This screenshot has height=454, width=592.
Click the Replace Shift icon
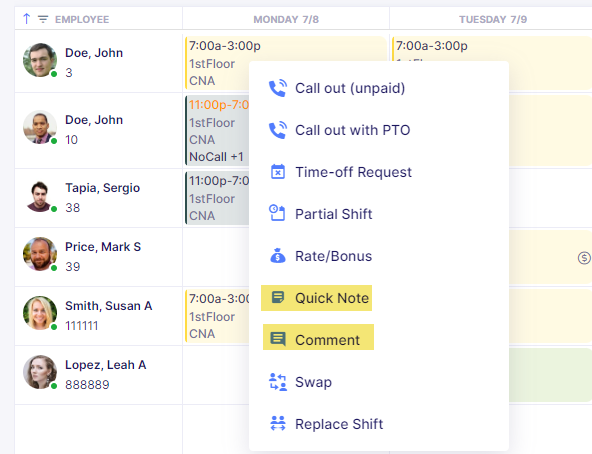pyautogui.click(x=278, y=423)
